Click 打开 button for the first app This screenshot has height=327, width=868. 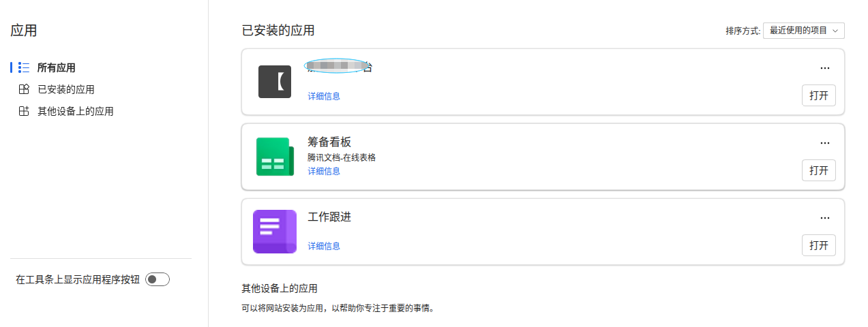(819, 95)
